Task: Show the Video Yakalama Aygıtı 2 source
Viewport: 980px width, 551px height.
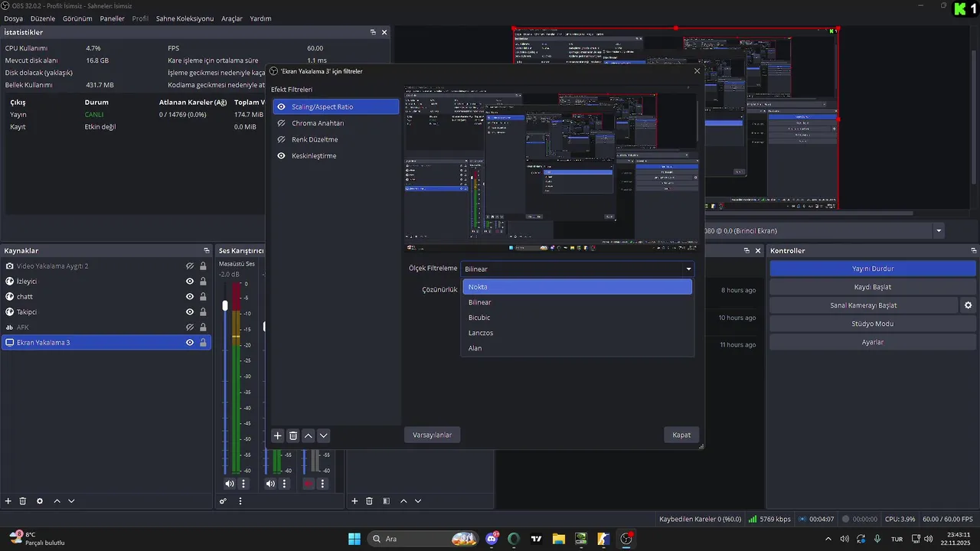Action: pyautogui.click(x=190, y=266)
